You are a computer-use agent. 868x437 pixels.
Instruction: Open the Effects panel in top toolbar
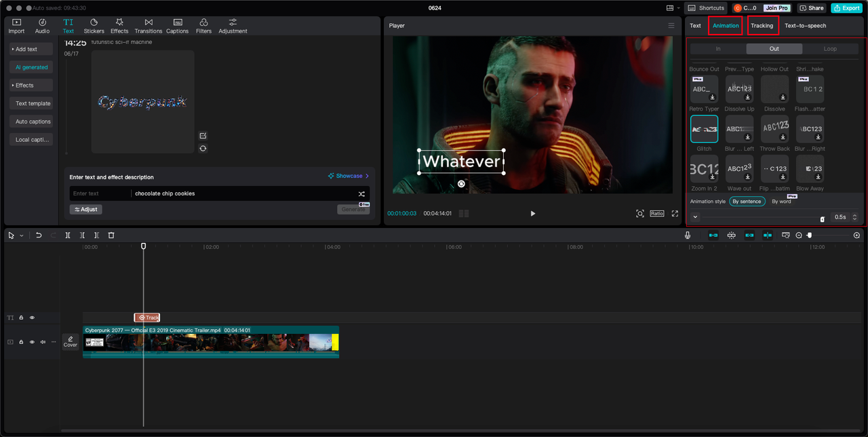click(119, 26)
